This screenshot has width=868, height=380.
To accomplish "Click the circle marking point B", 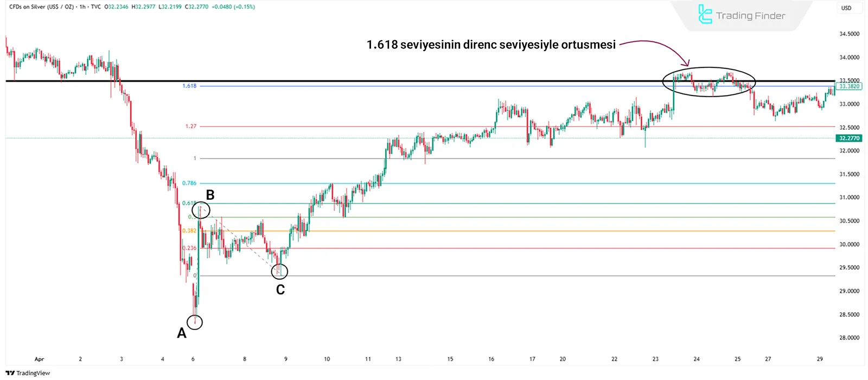I will click(x=201, y=210).
